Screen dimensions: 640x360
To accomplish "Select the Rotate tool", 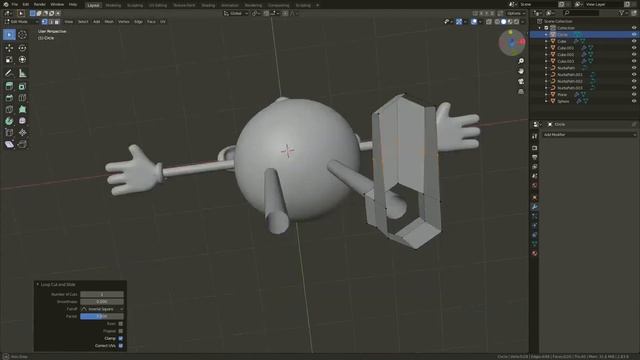I will (x=22, y=48).
